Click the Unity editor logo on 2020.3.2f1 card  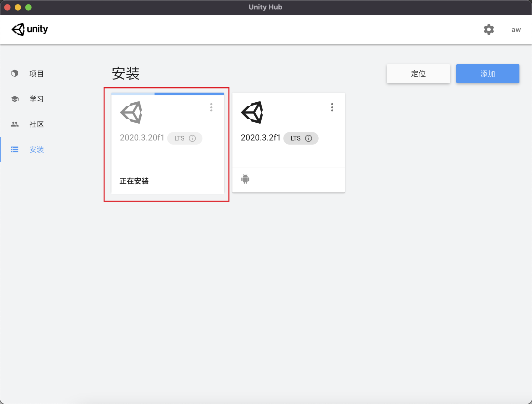pyautogui.click(x=252, y=112)
